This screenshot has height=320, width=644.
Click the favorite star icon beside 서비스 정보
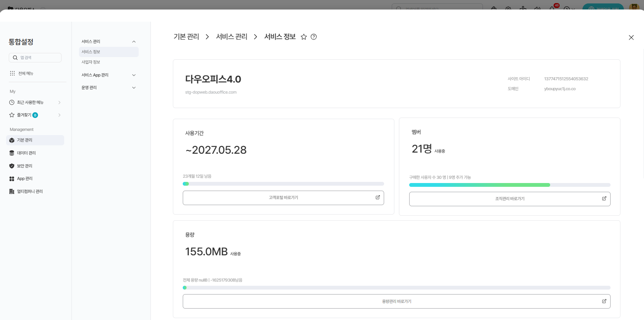pos(304,37)
